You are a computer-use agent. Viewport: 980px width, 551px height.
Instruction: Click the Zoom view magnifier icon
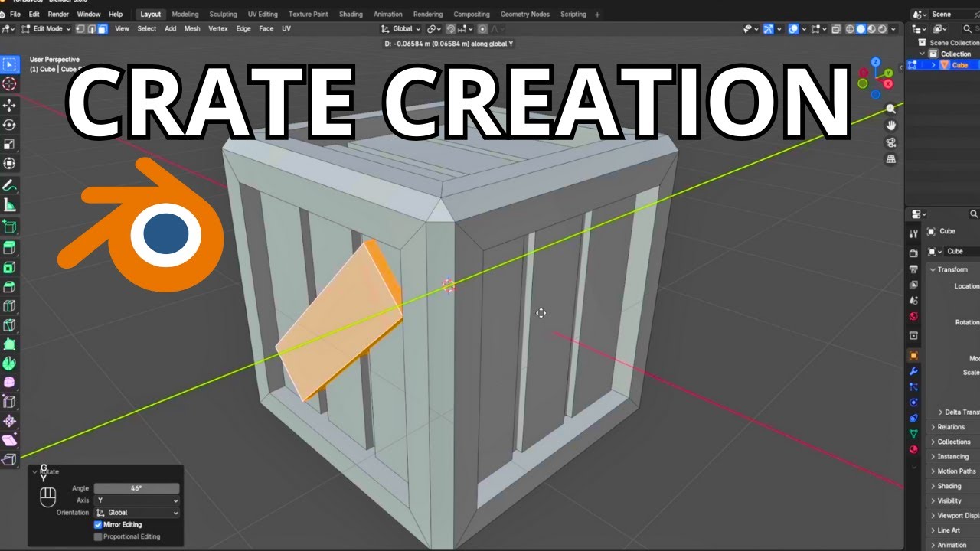[x=890, y=109]
